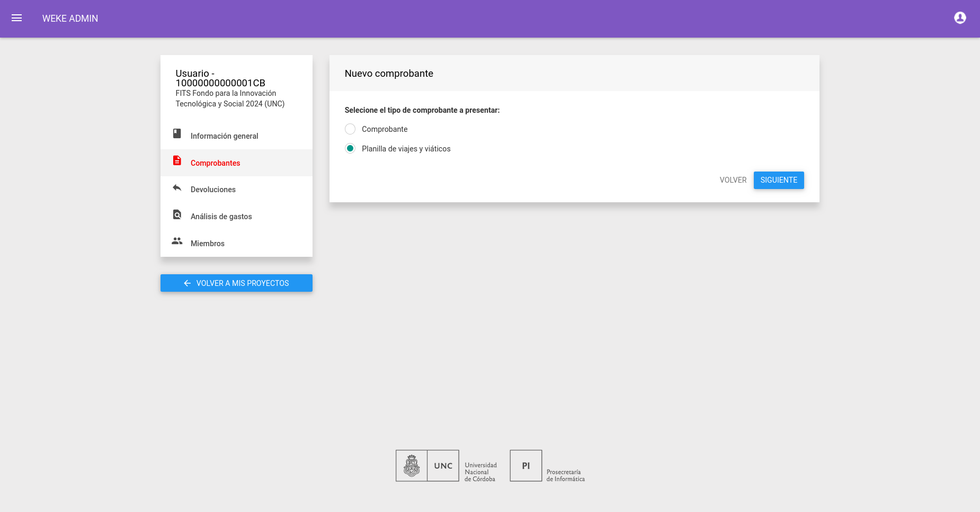
Task: Click the reply arrow icon for Devoluciones
Action: (x=177, y=188)
